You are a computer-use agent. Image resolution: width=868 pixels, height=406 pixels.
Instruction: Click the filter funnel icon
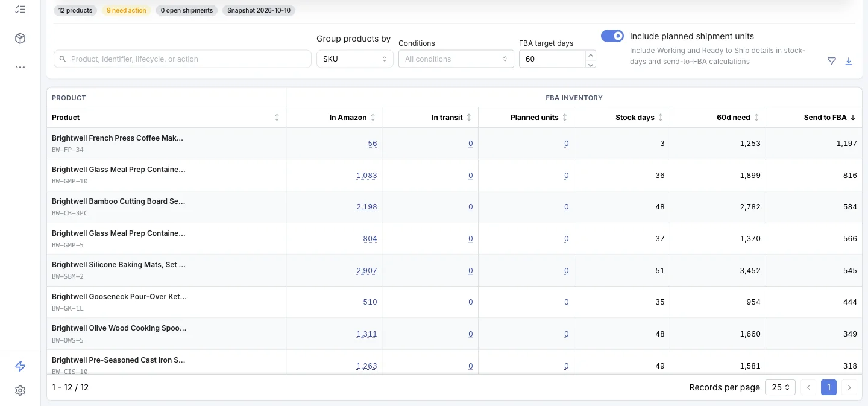pos(832,61)
